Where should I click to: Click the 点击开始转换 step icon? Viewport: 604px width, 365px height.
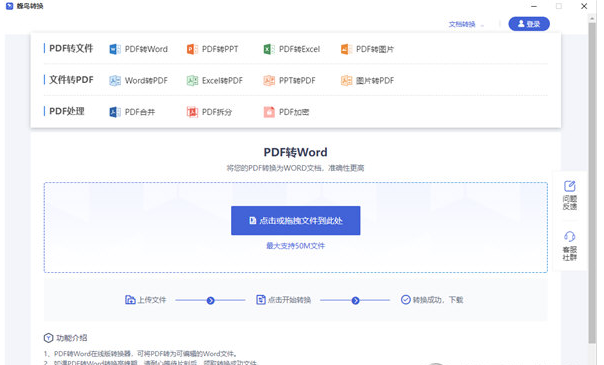click(261, 300)
